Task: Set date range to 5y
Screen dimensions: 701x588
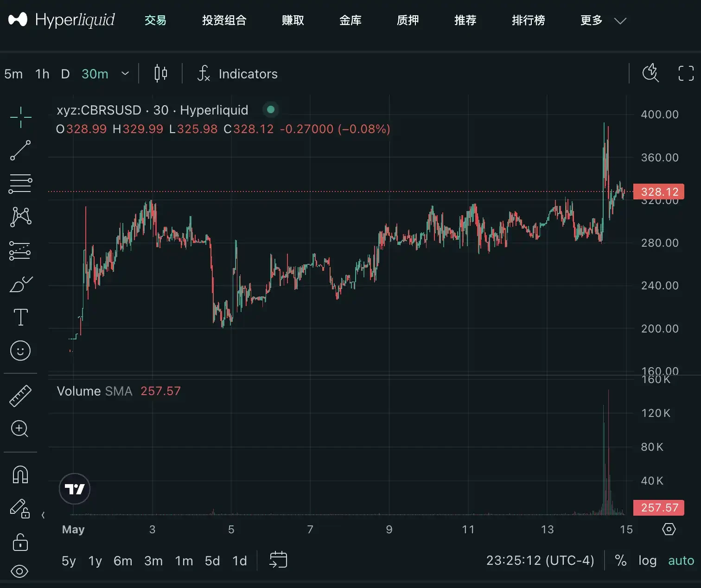Action: tap(69, 561)
